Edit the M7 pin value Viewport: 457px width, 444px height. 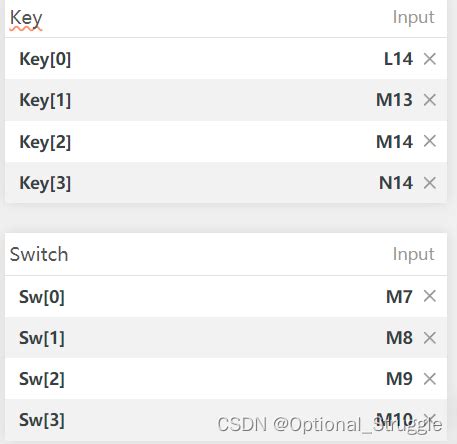coord(399,296)
